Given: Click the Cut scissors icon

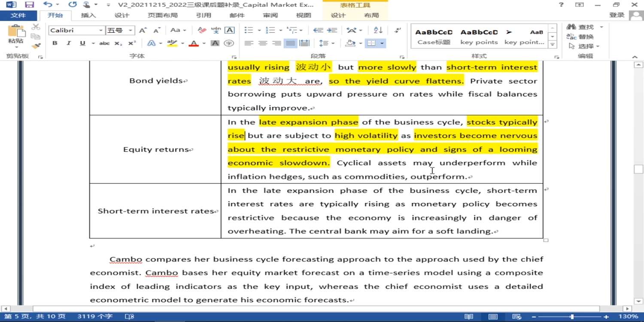Looking at the screenshot, I should click(36, 27).
